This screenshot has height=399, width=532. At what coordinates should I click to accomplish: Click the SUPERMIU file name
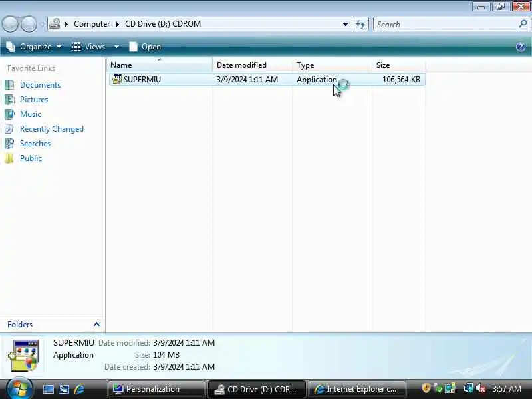coord(142,79)
